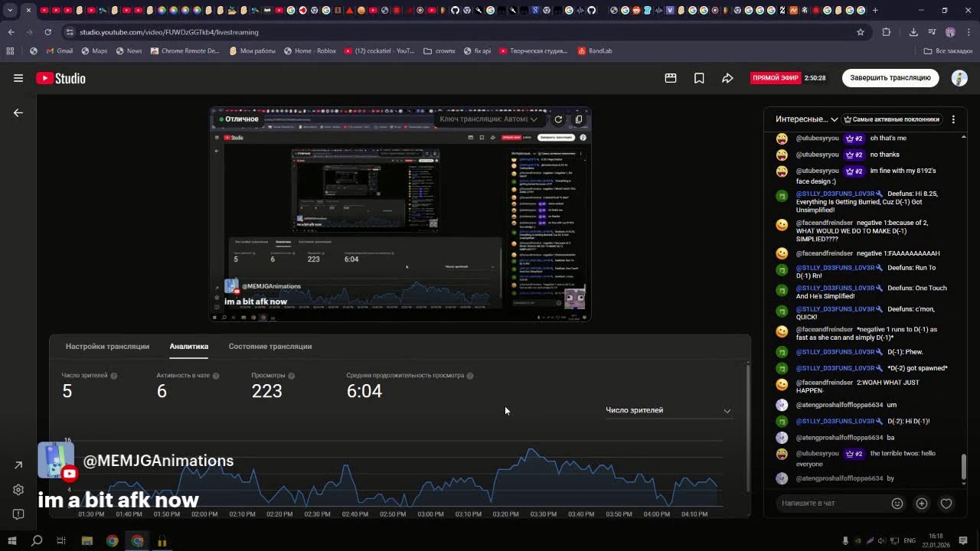The height and width of the screenshot is (551, 980).
Task: Click the plus icon next to chat input
Action: point(922,504)
